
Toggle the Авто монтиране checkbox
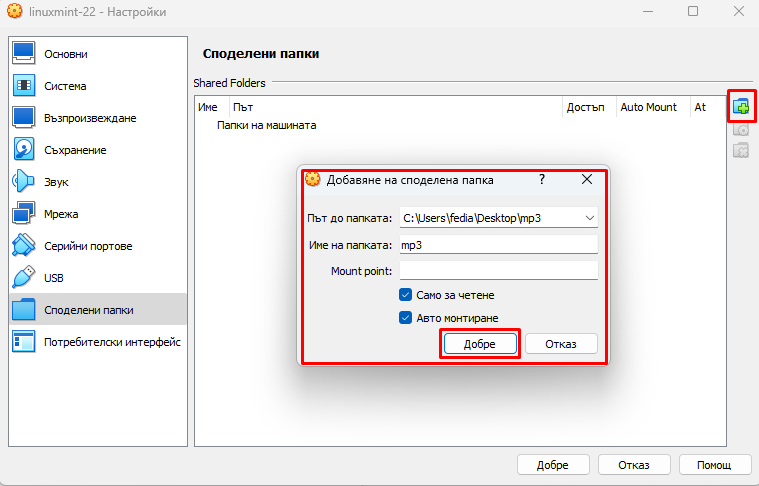pos(405,318)
